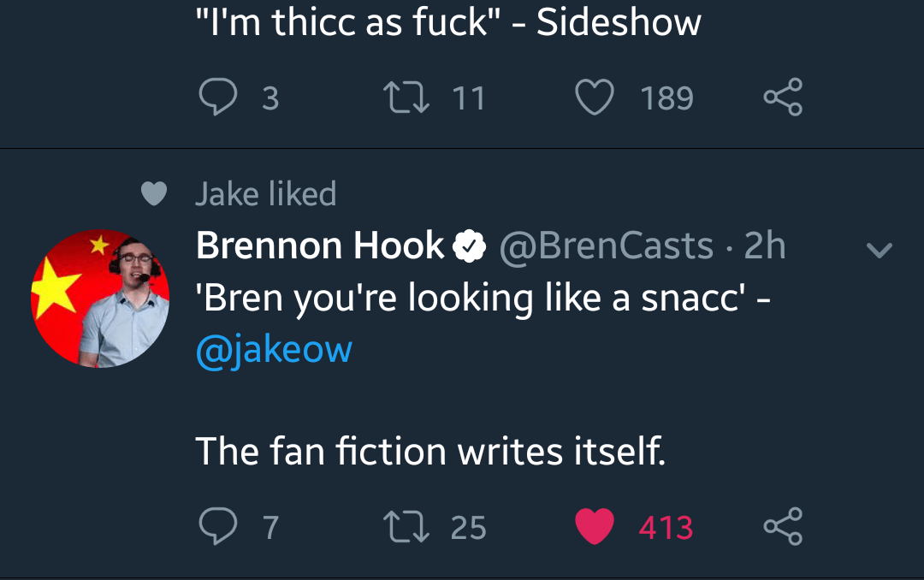
Task: Tap the @BrenCasts handle
Action: [x=605, y=246]
